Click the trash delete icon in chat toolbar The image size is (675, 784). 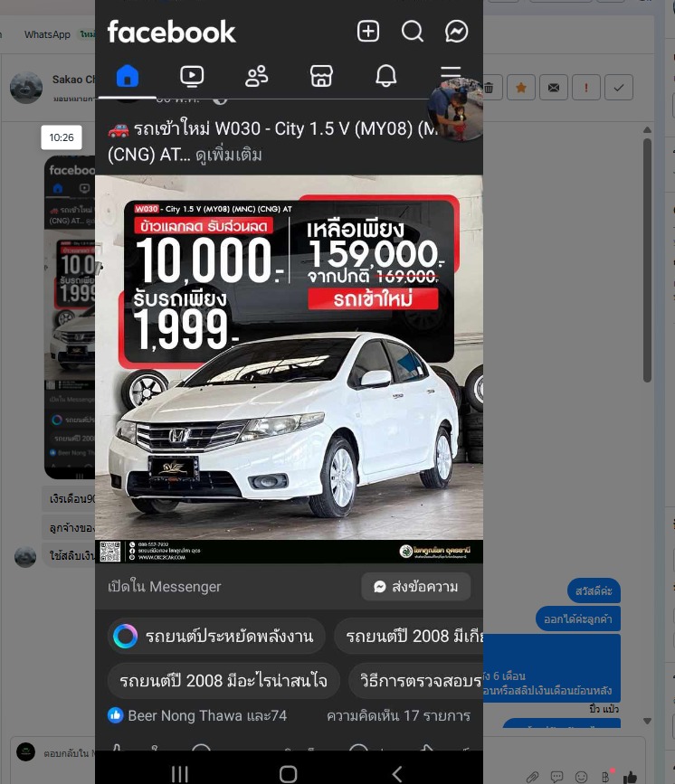pos(489,88)
